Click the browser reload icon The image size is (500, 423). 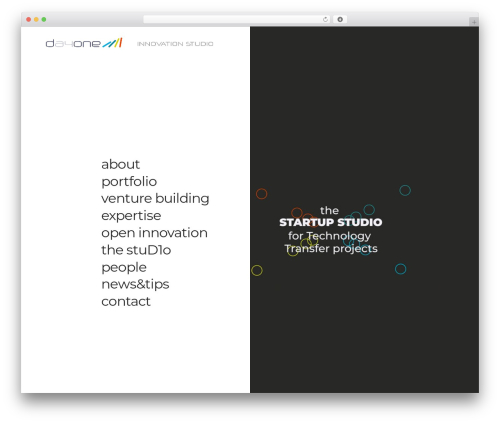coord(325,19)
